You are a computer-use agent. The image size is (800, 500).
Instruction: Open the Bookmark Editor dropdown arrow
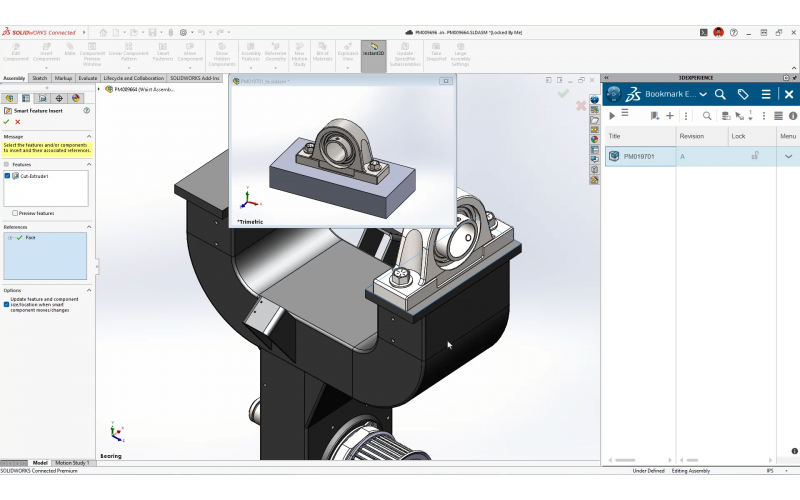tap(703, 94)
